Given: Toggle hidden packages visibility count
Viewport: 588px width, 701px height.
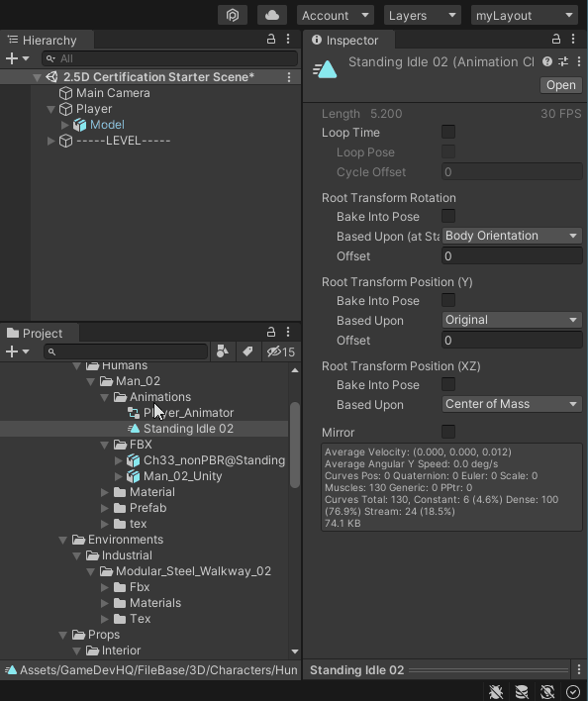Looking at the screenshot, I should point(281,351).
